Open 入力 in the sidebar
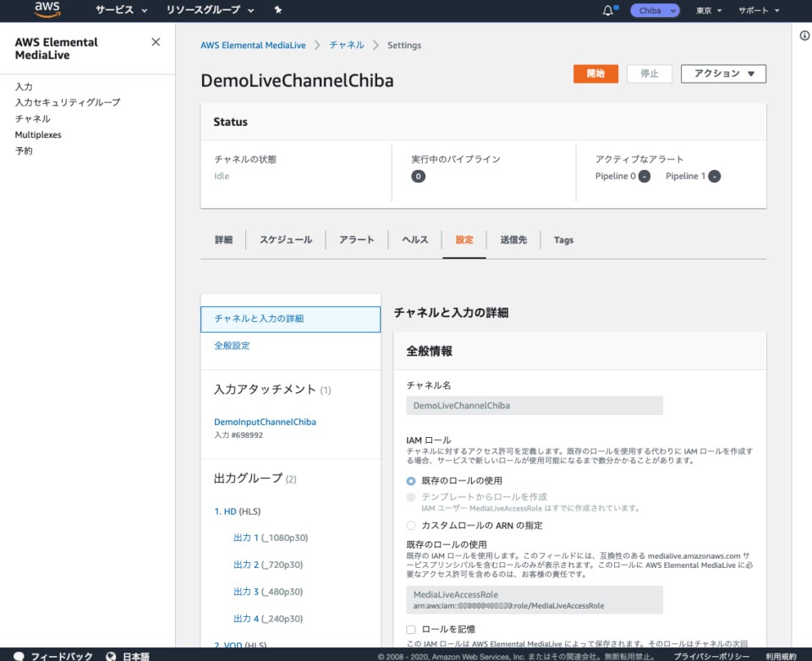Image resolution: width=812 pixels, height=661 pixels. [24, 86]
